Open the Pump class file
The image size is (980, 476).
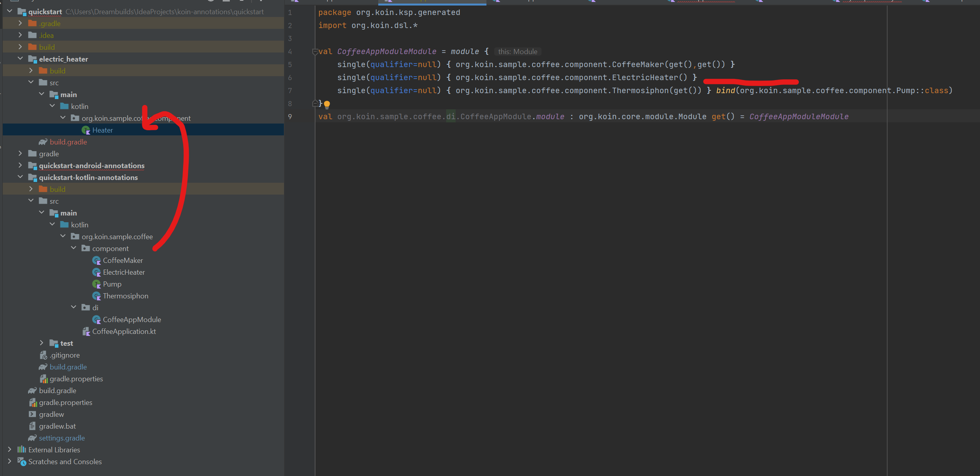[112, 284]
